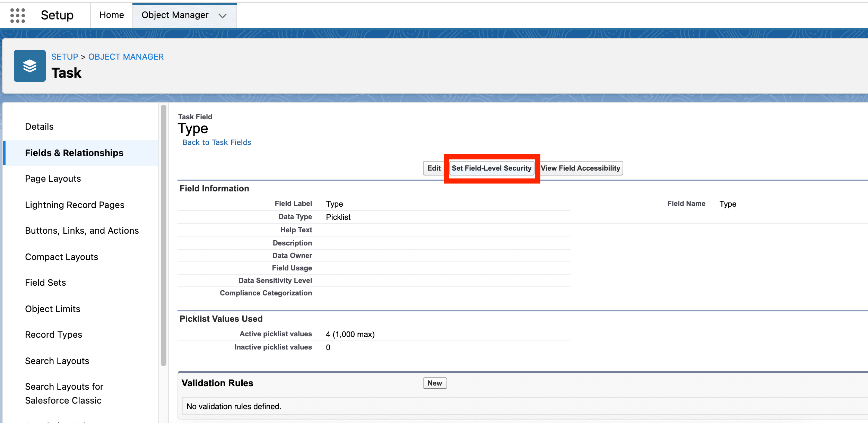Expand the Object Manager tab chevron
868x423 pixels.
(223, 16)
